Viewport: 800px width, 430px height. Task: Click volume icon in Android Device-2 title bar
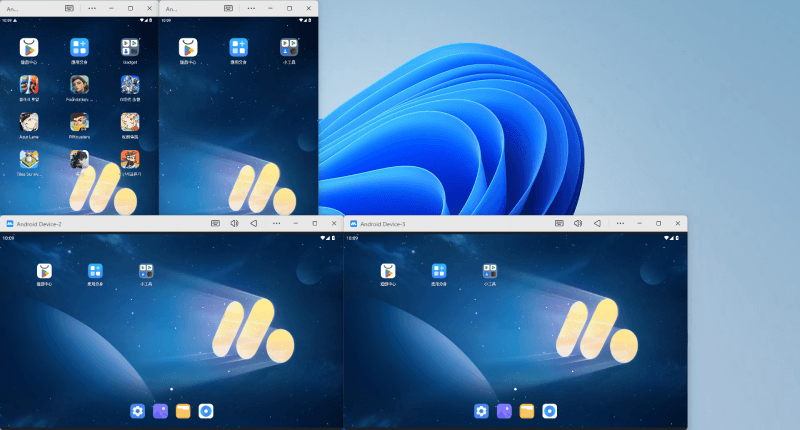pos(234,223)
